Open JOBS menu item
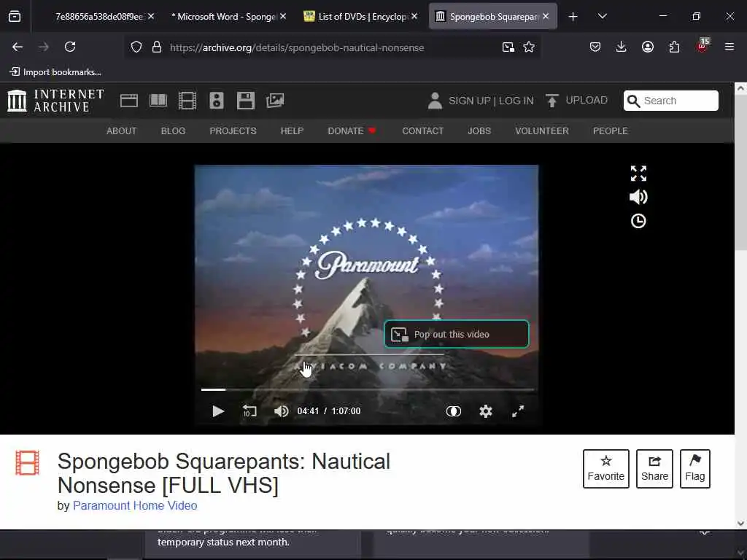Viewport: 747px width, 560px height. click(479, 131)
